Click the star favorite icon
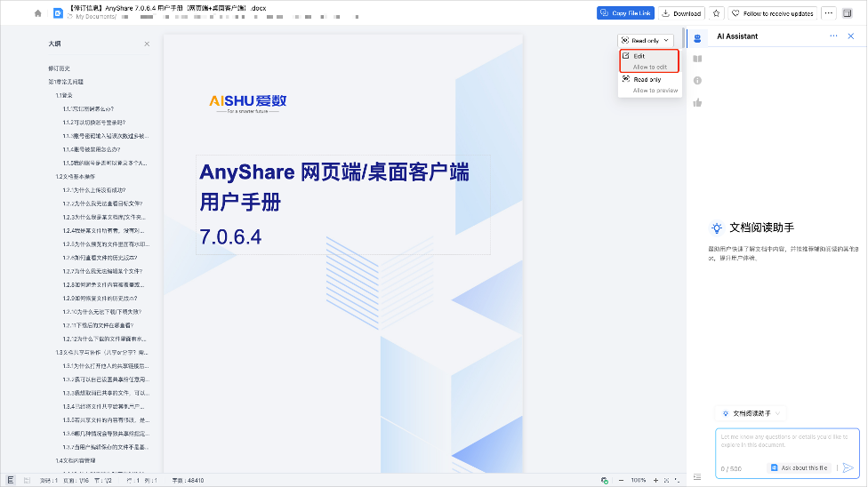Viewport: 868px width, 487px height. tap(716, 13)
